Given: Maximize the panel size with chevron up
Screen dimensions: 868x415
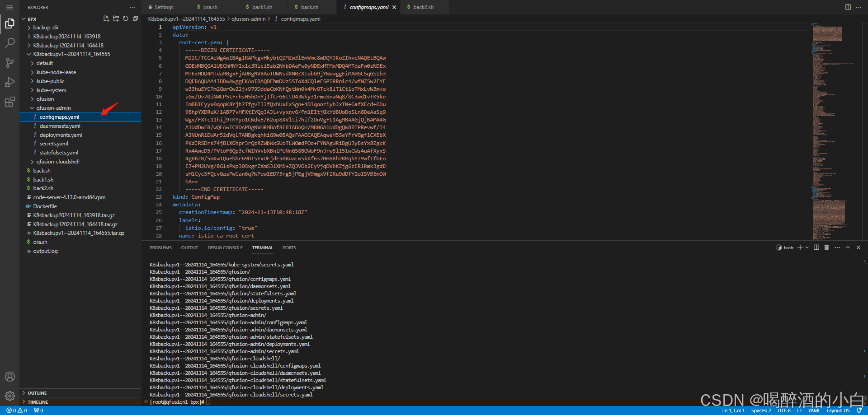Looking at the screenshot, I should coord(848,247).
